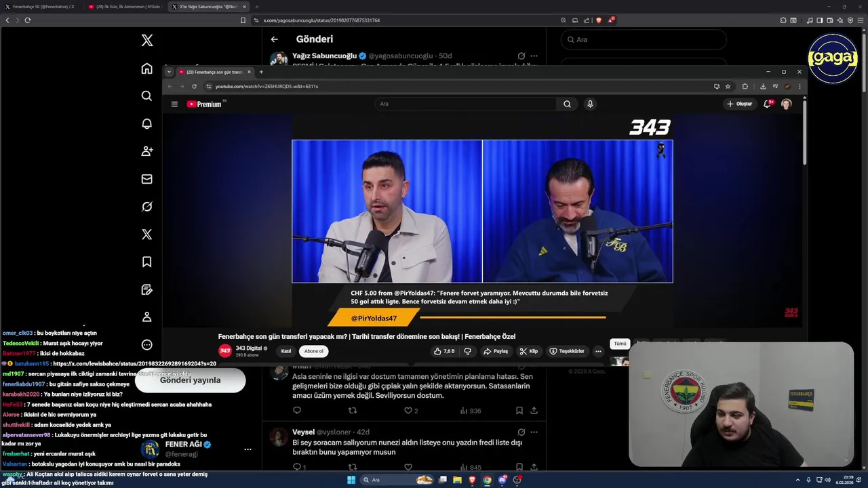Click the Teşekkürler thanks button

tap(567, 351)
